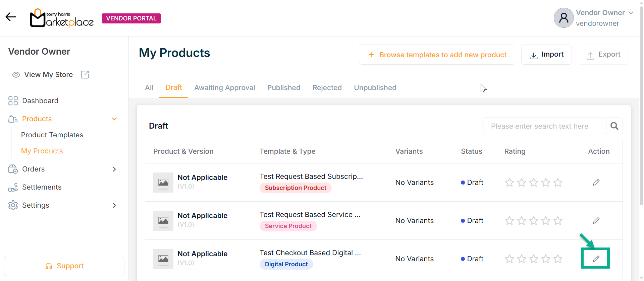Click pencil icon for Subscription Product row
Viewport: 644px width, 281px height.
click(596, 183)
